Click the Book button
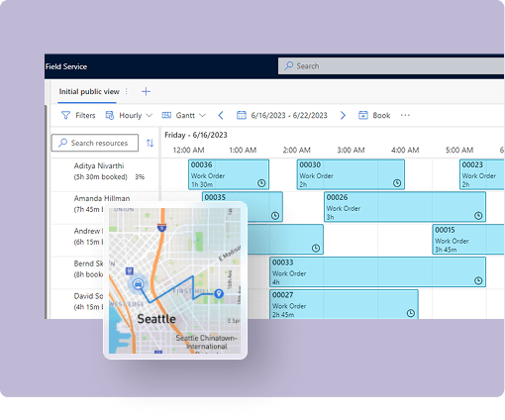Screen dimensions: 505x420 click(x=374, y=115)
